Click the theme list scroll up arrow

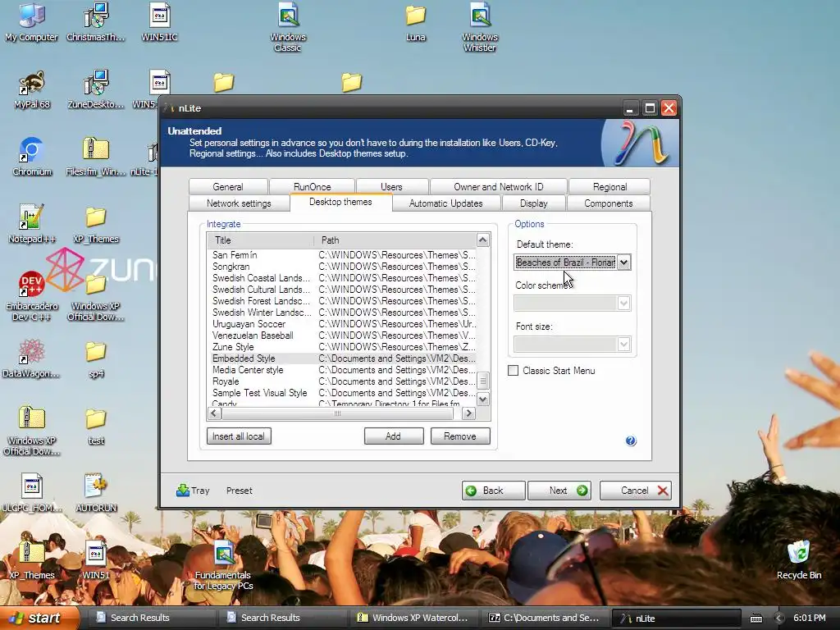482,240
